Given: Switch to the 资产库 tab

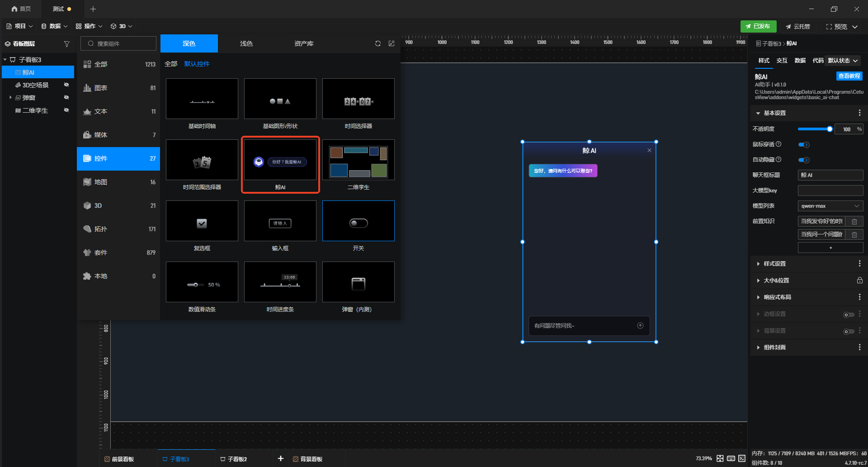Looking at the screenshot, I should (x=304, y=43).
